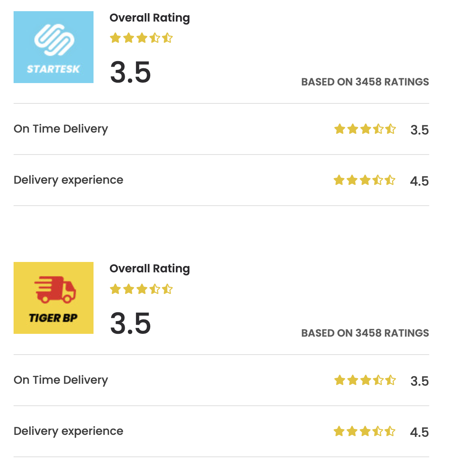Click Tiger BP's 'On Time Delivery' label

pyautogui.click(x=61, y=380)
